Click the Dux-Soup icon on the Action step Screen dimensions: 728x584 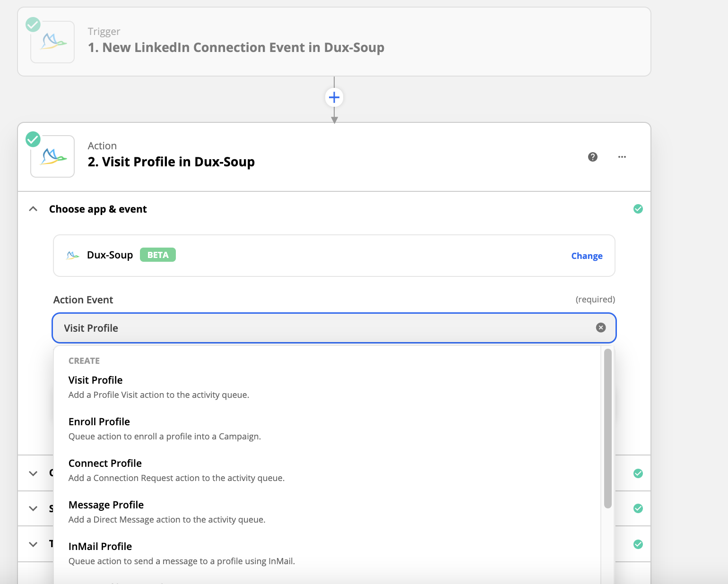point(52,156)
